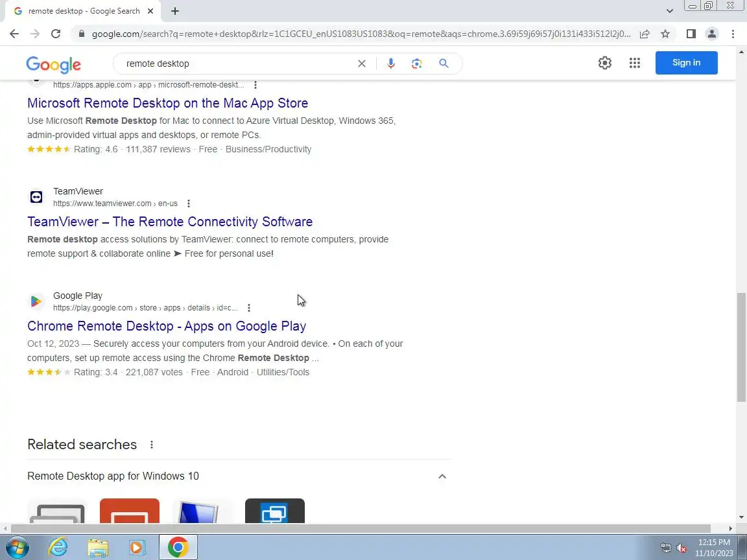Viewport: 747px width, 560px height.
Task: Open more options for apps.apple.com result
Action: coord(255,85)
